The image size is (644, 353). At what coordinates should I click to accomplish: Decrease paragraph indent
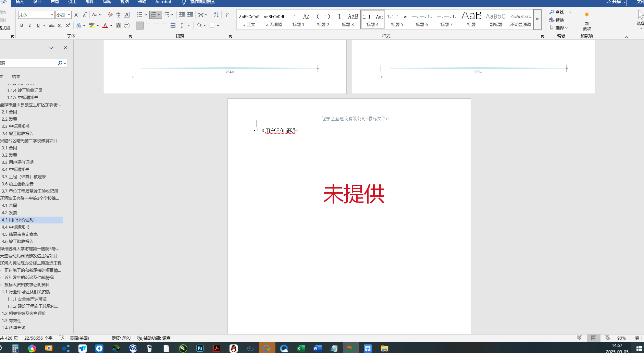(x=182, y=15)
